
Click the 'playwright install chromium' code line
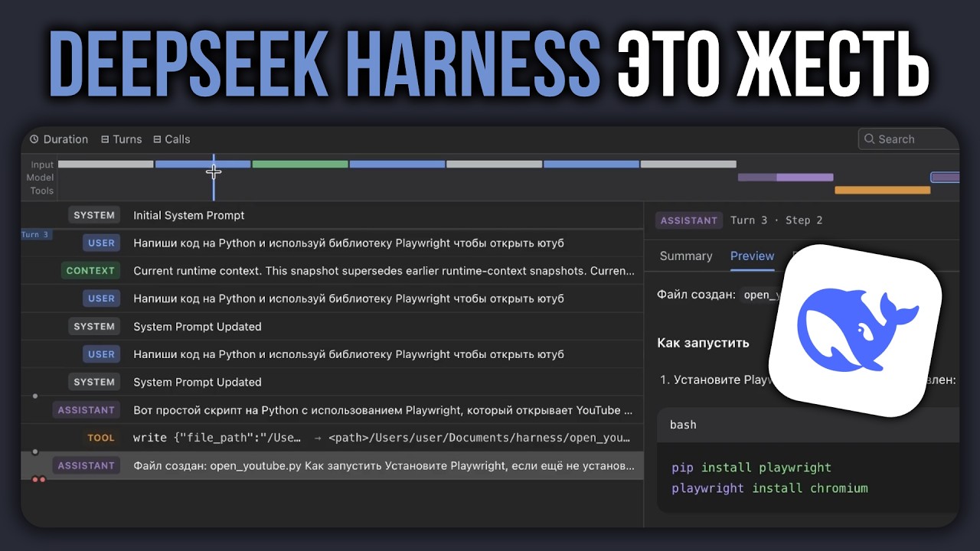click(x=769, y=488)
